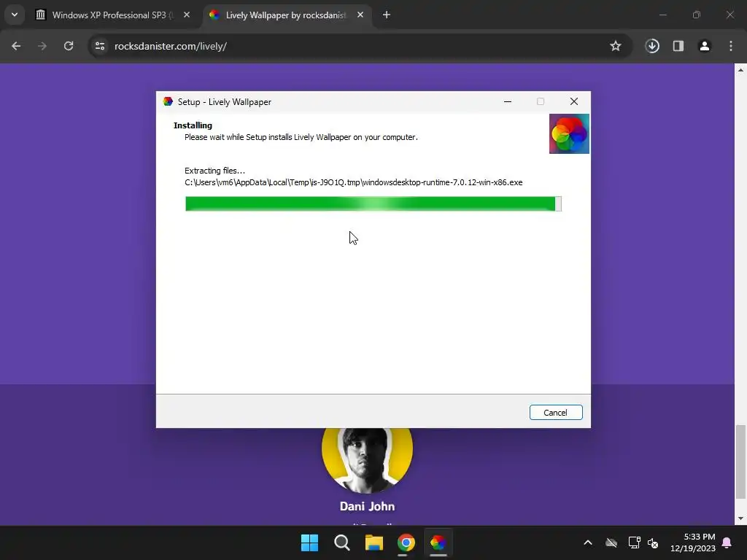Show hidden system tray icons
The image size is (747, 560).
(588, 542)
